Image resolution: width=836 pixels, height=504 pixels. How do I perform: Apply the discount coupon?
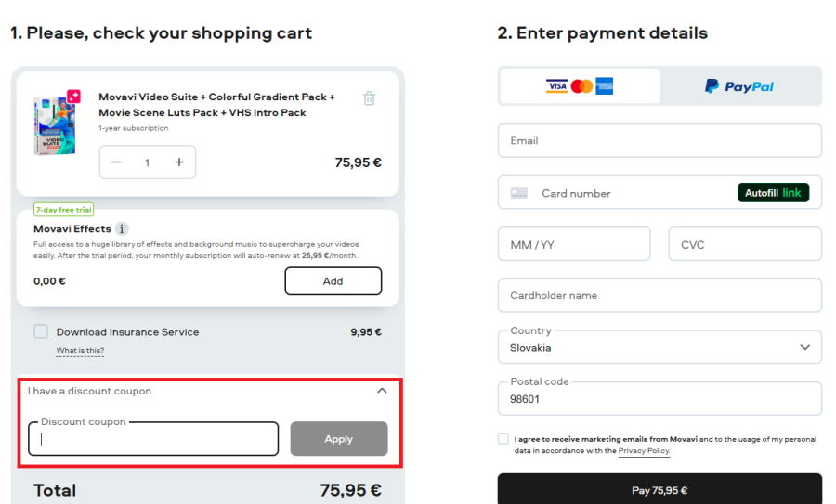click(x=338, y=439)
